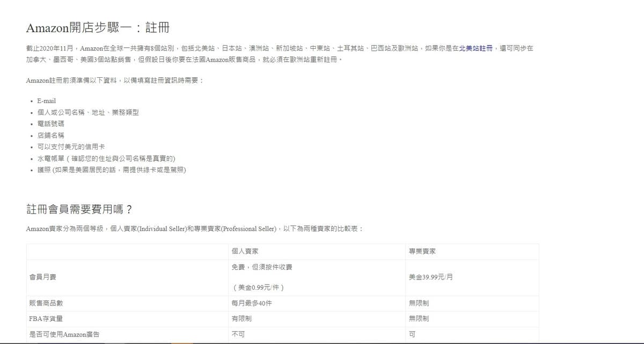The height and width of the screenshot is (344, 644).
Task: Select the 可以支付美元的信用卡 list item
Action: (71, 146)
